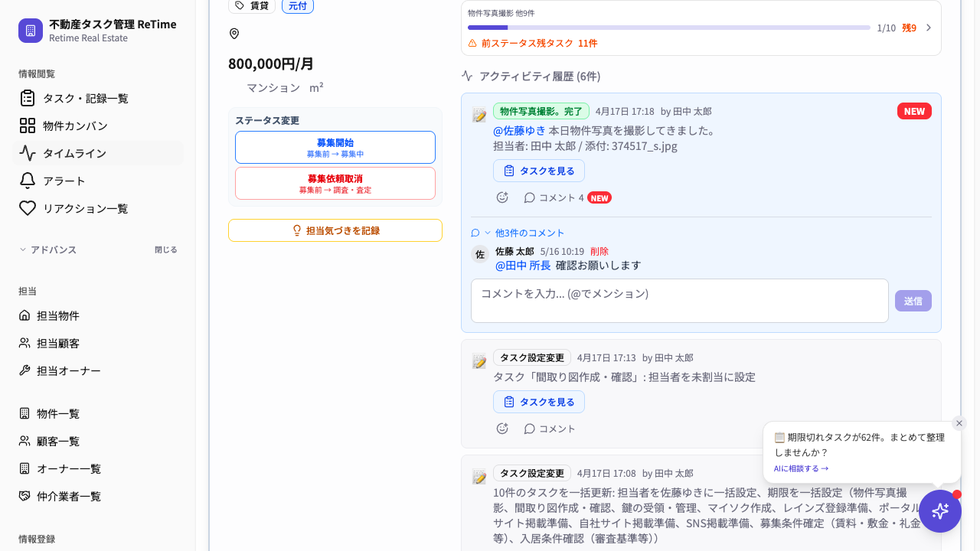The image size is (980, 551).
Task: Open アラート page
Action: click(x=98, y=181)
